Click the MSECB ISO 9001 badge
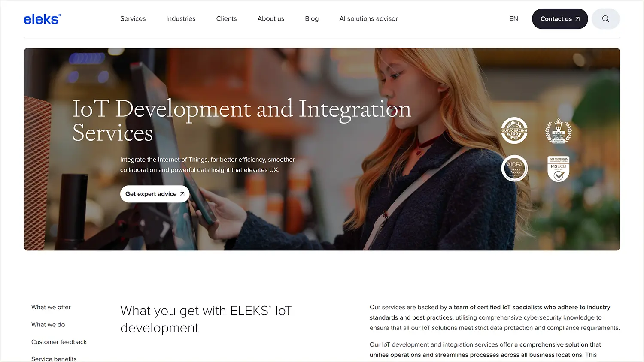Screen dimensions: 644x362 (559, 169)
